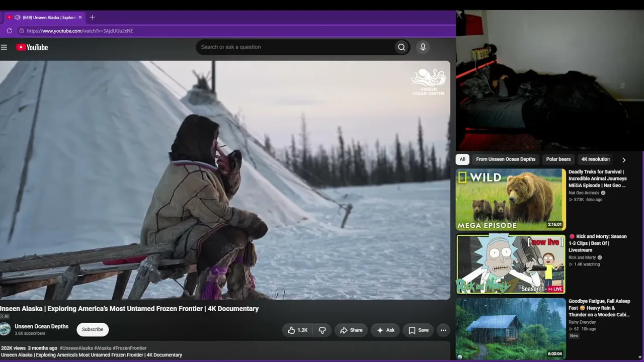This screenshot has width=644, height=362.
Task: Click the 202K views count text
Action: click(x=13, y=348)
